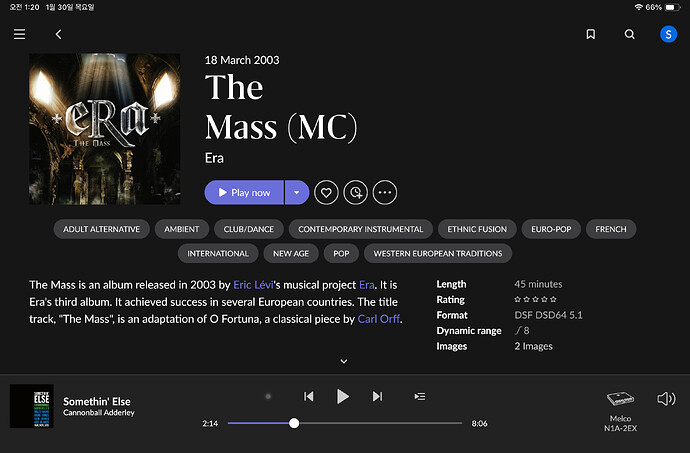Open the volume speaker control

coord(666,399)
